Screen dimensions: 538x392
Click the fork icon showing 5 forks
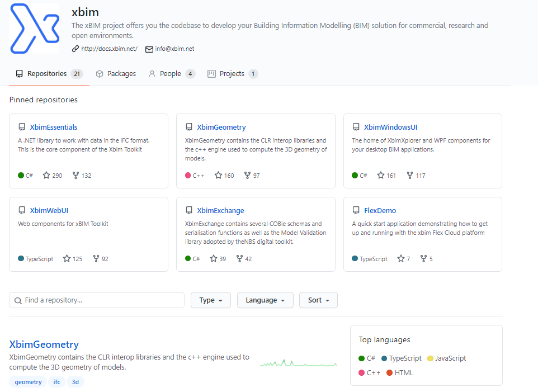(424, 258)
